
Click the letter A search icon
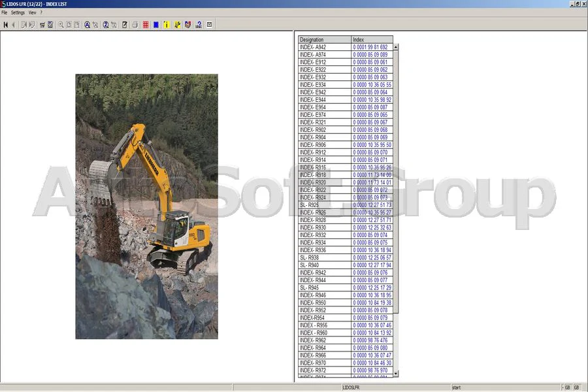click(86, 24)
